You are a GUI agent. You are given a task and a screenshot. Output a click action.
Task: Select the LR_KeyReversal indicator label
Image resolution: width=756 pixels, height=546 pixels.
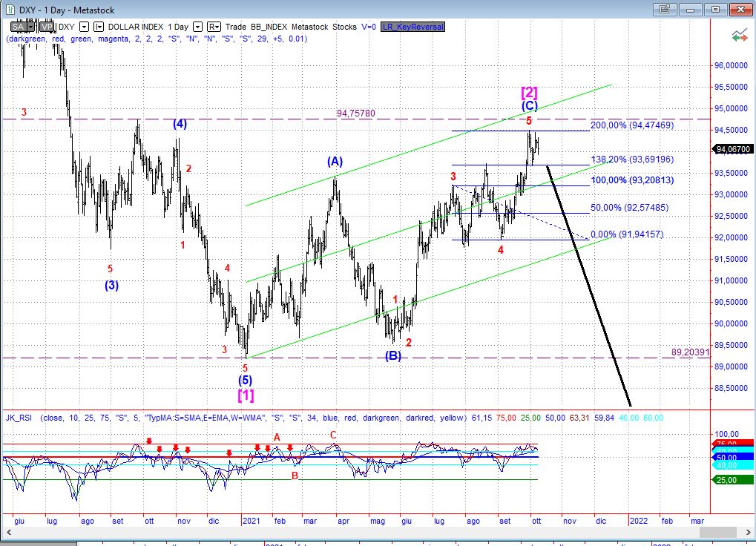[412, 27]
